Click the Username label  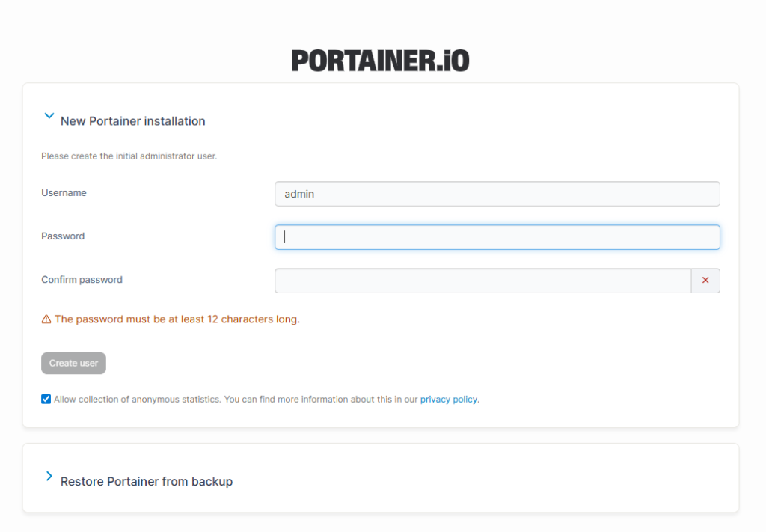64,193
